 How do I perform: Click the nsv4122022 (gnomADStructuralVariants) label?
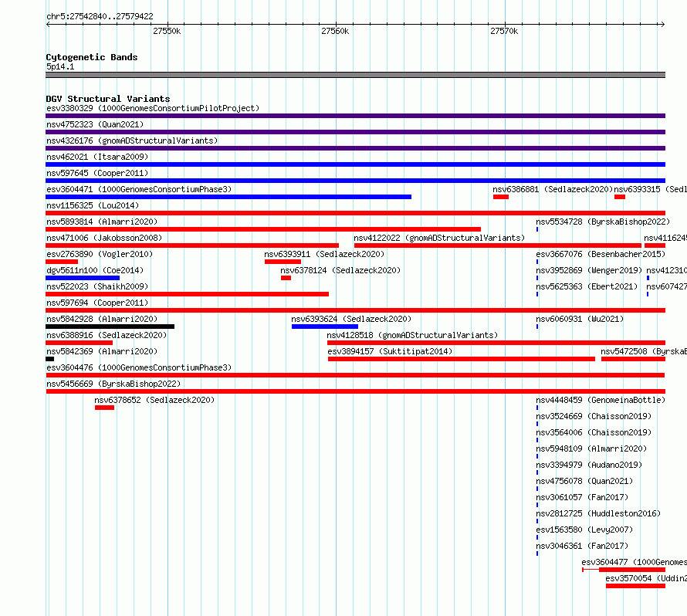pyautogui.click(x=439, y=238)
